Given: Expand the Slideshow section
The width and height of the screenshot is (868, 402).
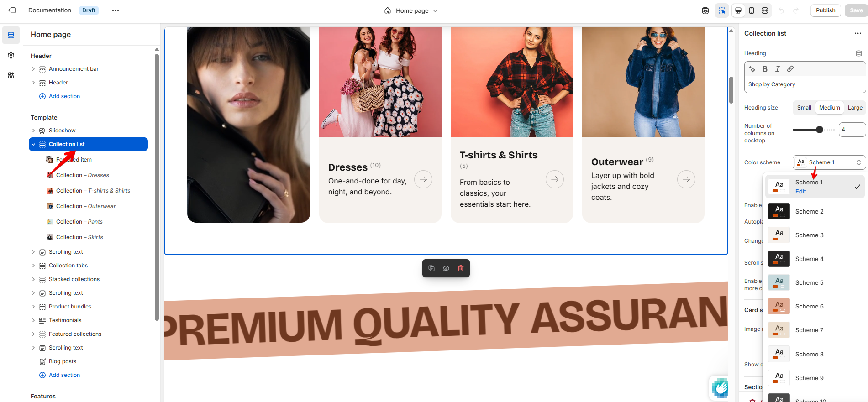Looking at the screenshot, I should 33,131.
